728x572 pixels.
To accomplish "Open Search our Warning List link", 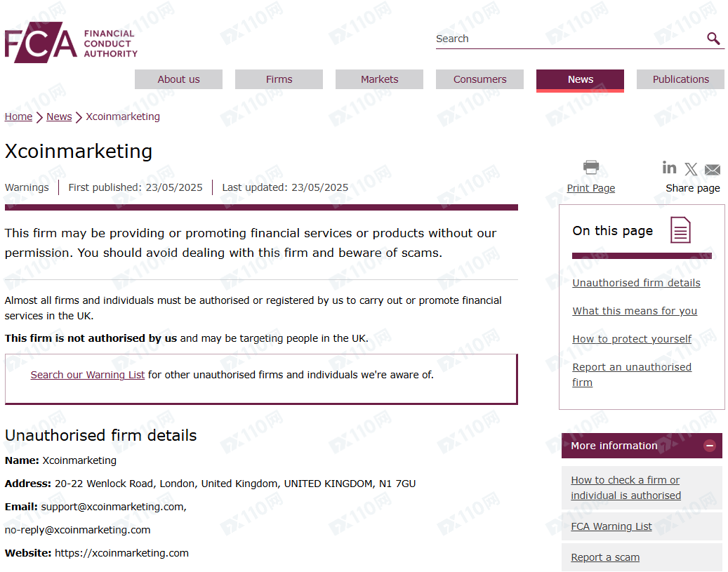I will [88, 375].
